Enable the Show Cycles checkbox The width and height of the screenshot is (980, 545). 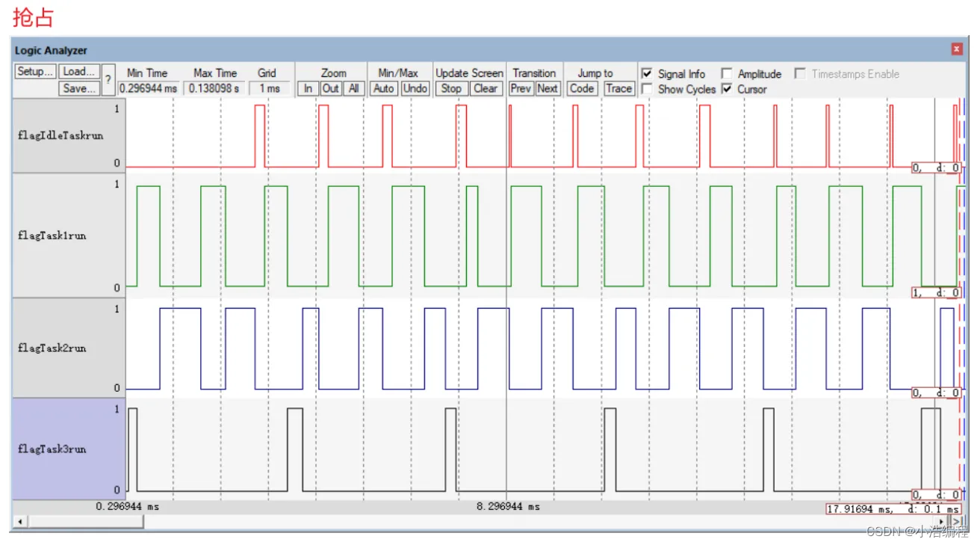pyautogui.click(x=647, y=89)
